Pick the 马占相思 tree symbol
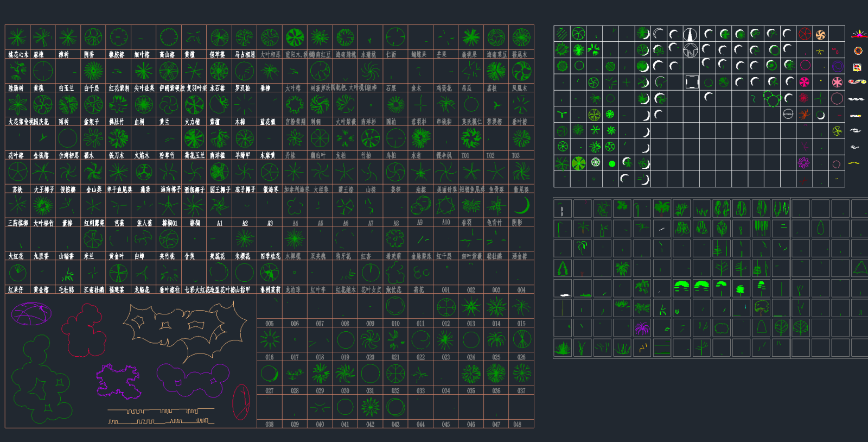The height and width of the screenshot is (442, 868). [244, 37]
